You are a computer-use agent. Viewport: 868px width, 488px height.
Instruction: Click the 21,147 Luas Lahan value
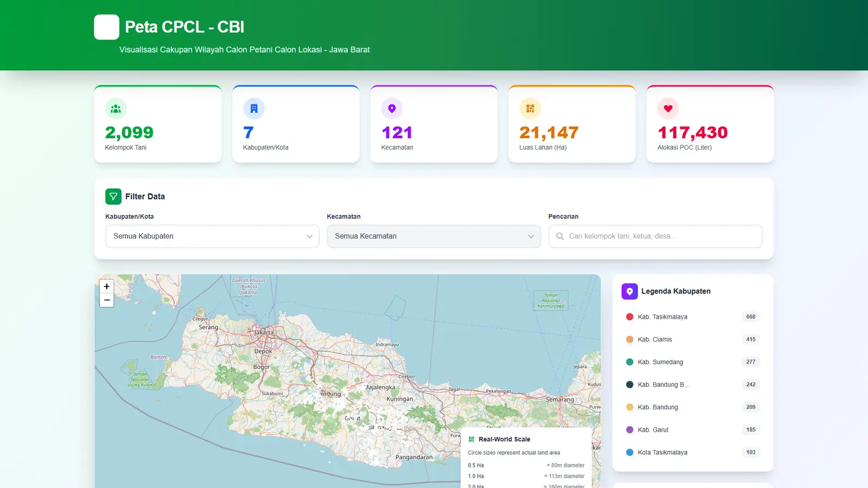549,132
